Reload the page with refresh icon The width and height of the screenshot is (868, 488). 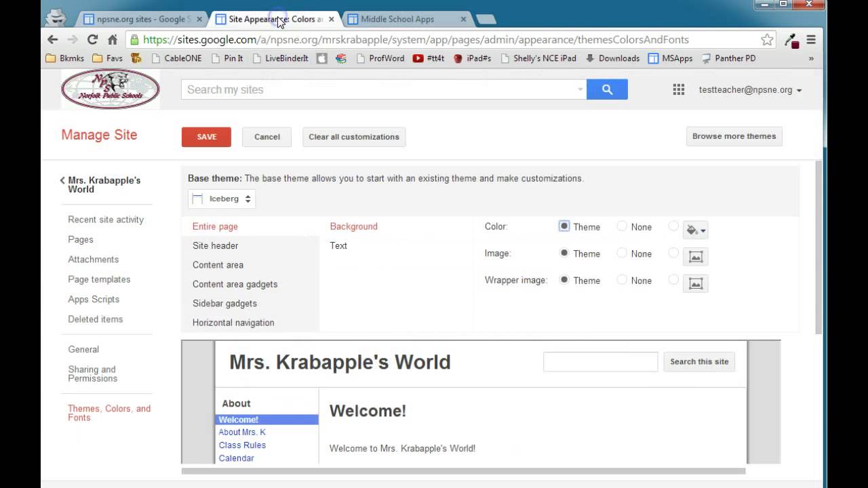click(93, 39)
